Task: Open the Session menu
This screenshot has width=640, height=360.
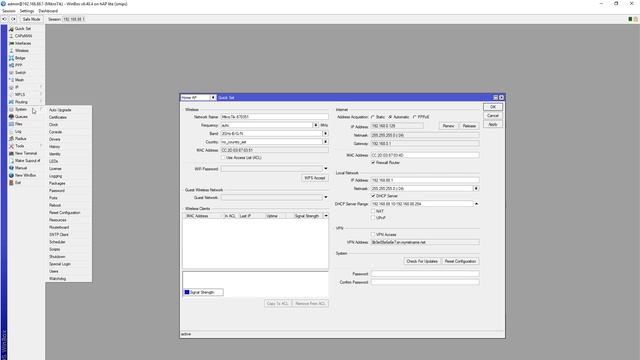Action: tap(9, 11)
